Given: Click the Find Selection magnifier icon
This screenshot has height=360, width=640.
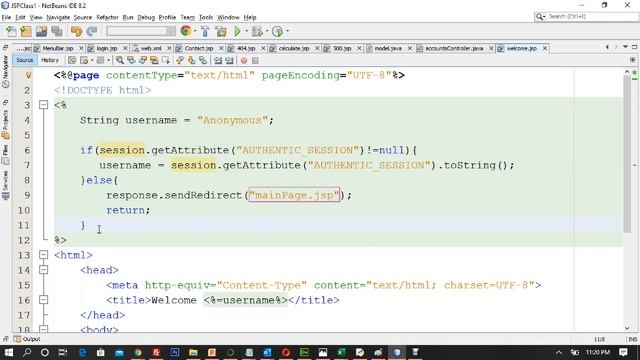Looking at the screenshot, I should pyautogui.click(x=119, y=60).
